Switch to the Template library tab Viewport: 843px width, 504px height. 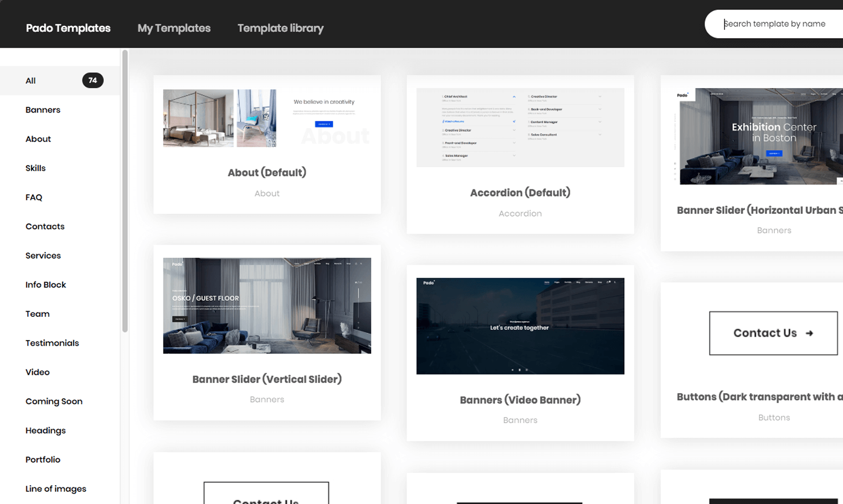[280, 28]
